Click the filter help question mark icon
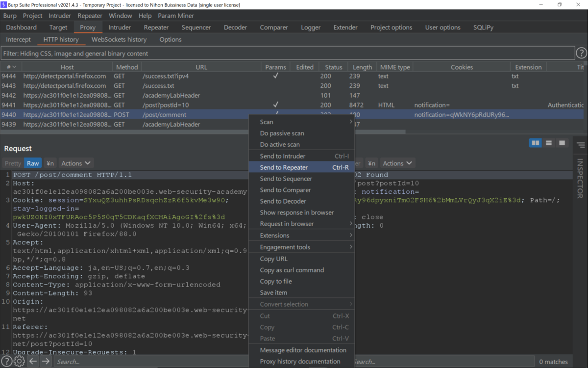Screen dimensions: 588x368 click(581, 53)
